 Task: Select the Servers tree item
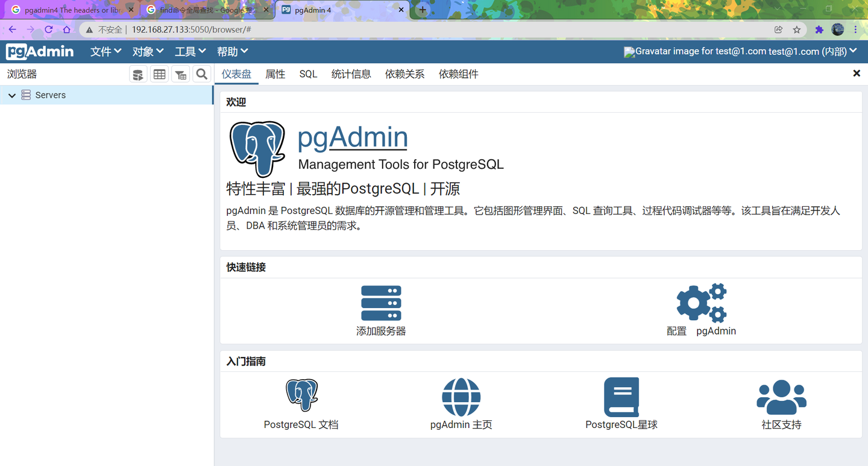(107, 95)
